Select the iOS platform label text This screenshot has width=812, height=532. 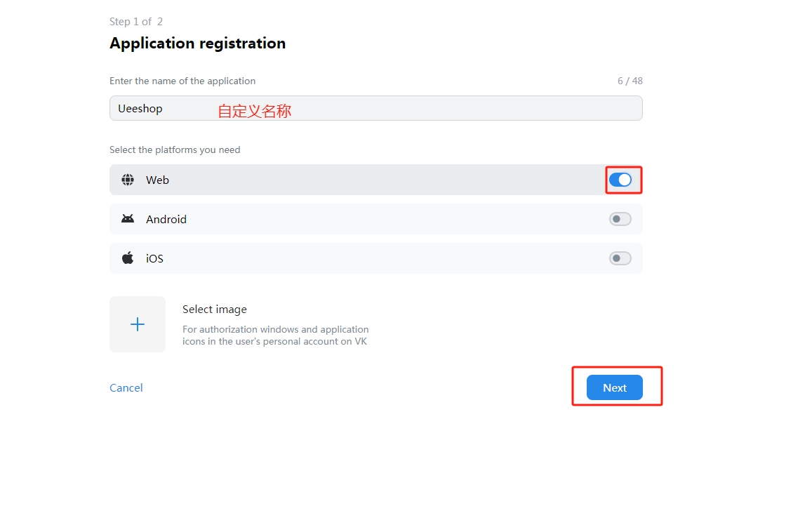(x=154, y=258)
